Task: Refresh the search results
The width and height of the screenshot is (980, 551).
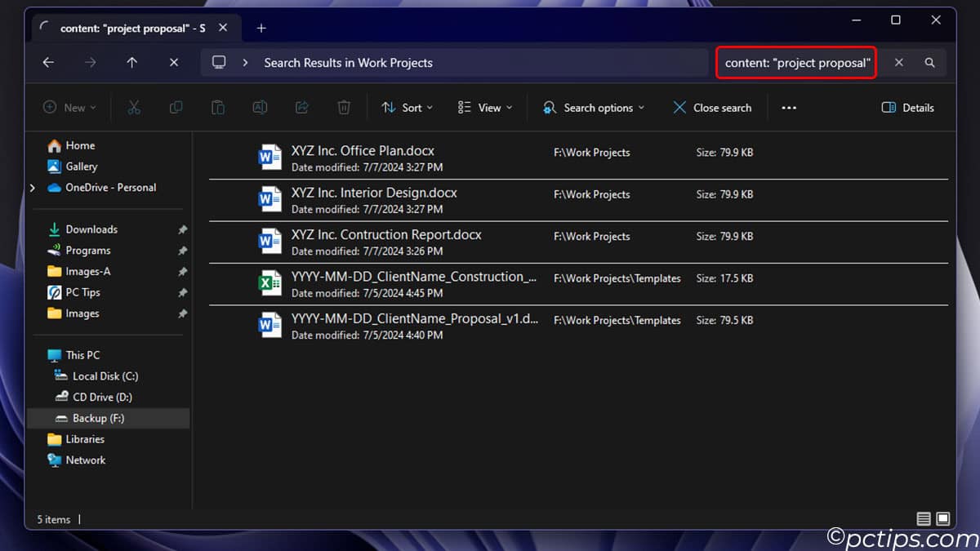Action: (x=173, y=62)
